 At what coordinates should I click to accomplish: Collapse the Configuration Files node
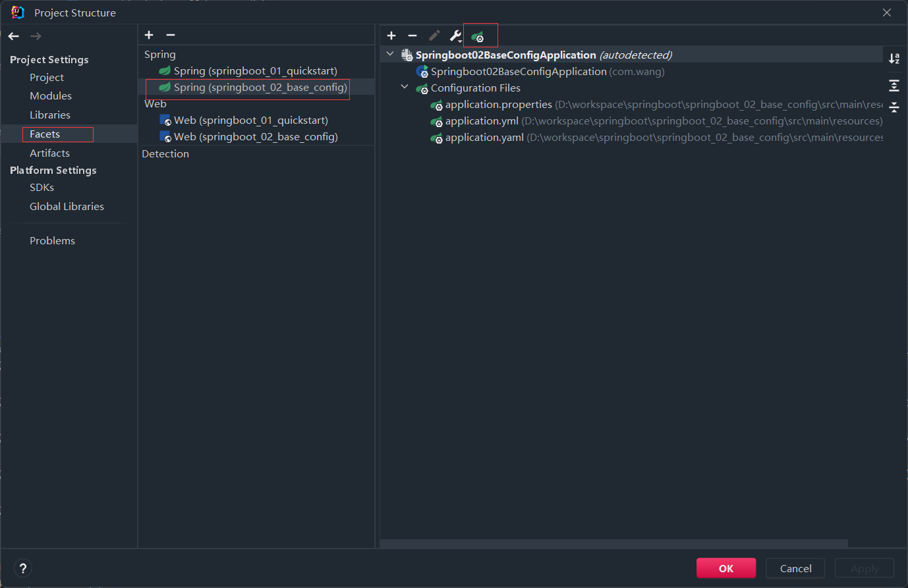(405, 88)
